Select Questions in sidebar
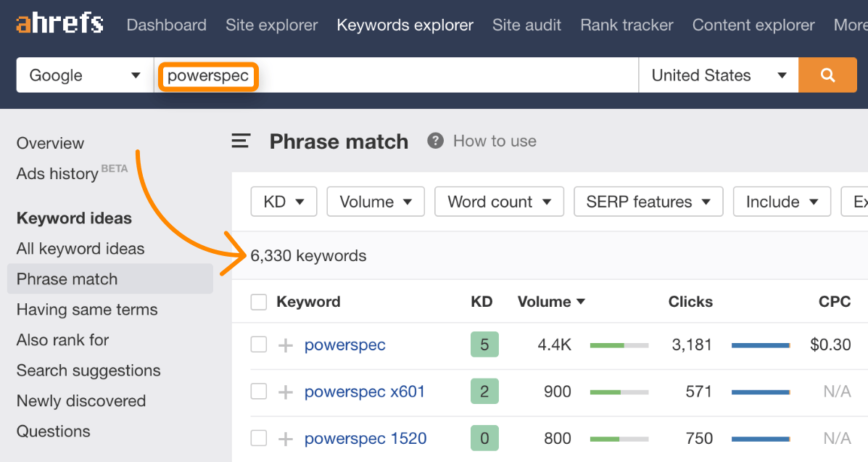Screen dimensions: 868x462 [x=53, y=431]
